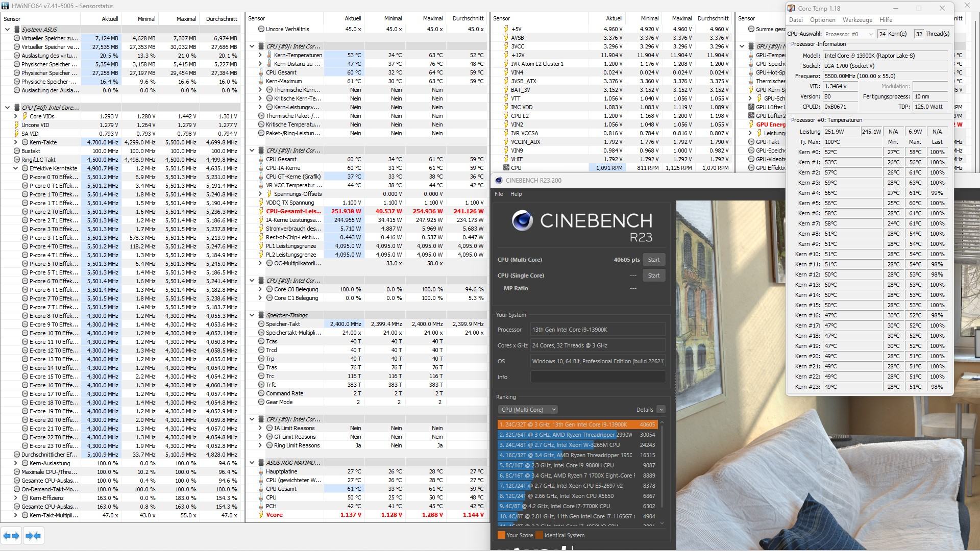The image size is (980, 551).
Task: Toggle the Details chevron in Cinebench ranking
Action: [x=661, y=410]
